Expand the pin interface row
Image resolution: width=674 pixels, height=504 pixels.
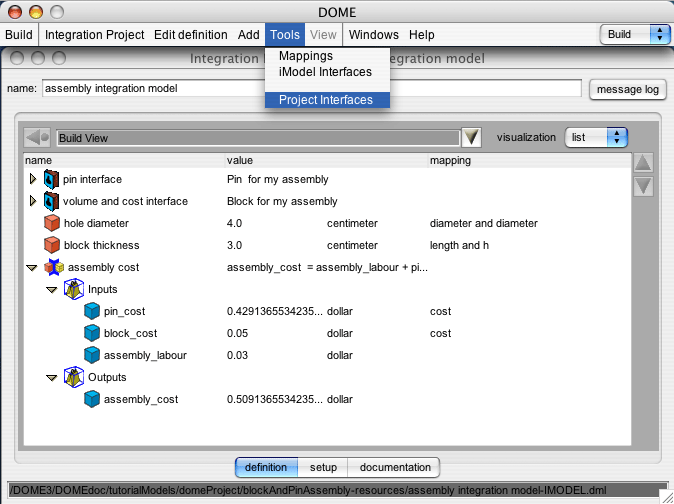tap(33, 179)
